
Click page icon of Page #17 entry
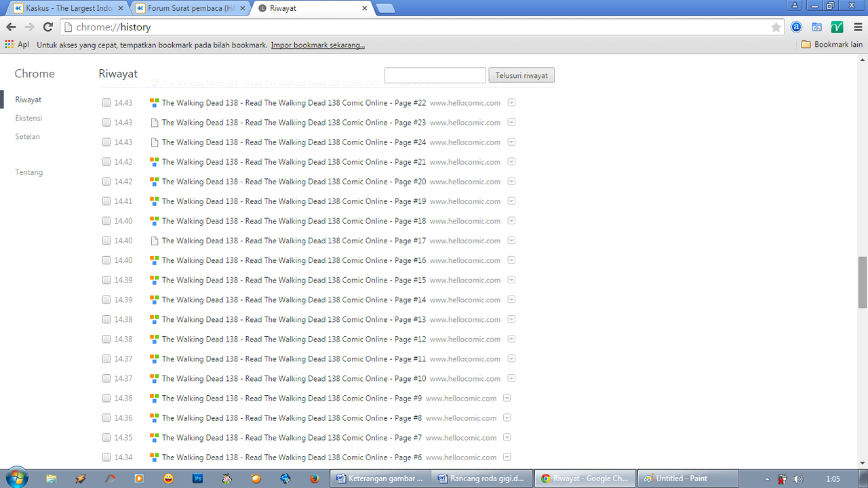pos(154,241)
